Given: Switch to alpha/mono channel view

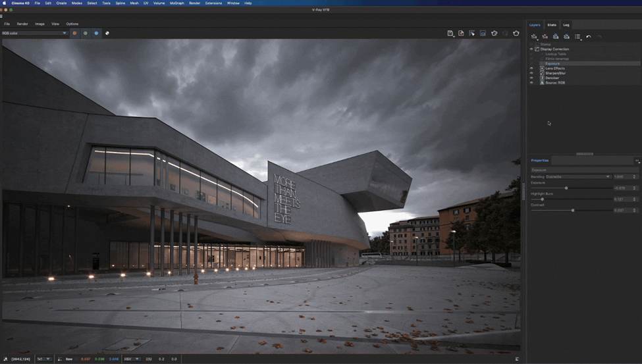Looking at the screenshot, I should point(107,33).
